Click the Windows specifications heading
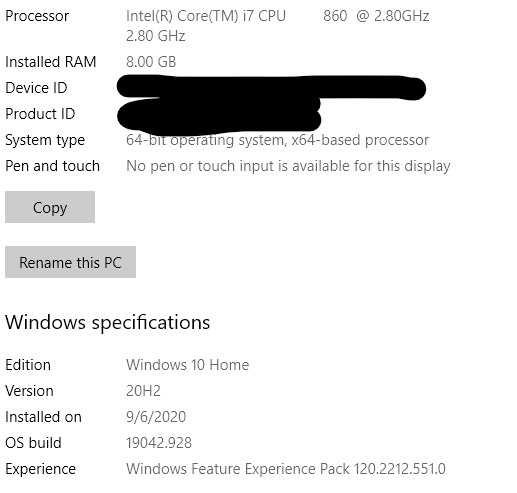This screenshot has width=517, height=493. (108, 322)
